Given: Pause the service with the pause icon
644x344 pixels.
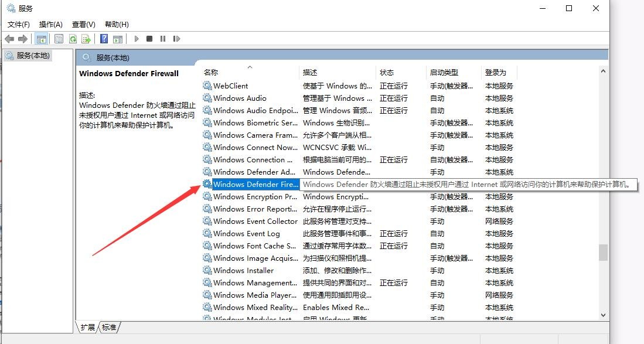Looking at the screenshot, I should pos(163,39).
